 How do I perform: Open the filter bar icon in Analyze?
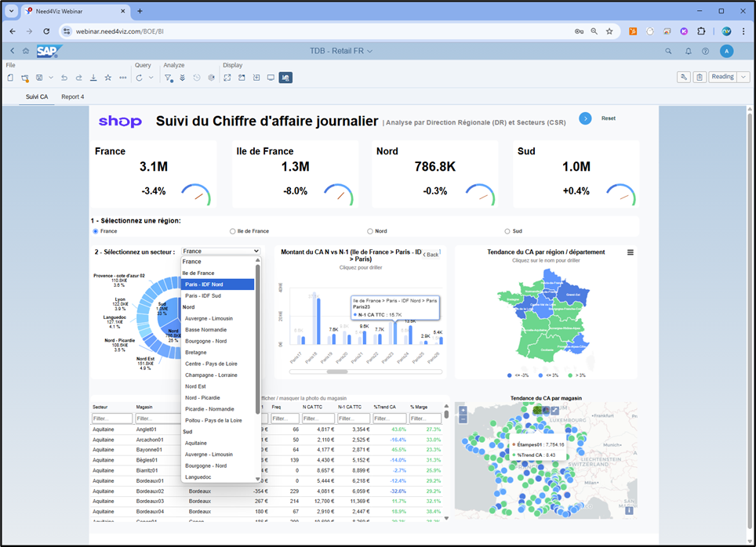[x=168, y=78]
